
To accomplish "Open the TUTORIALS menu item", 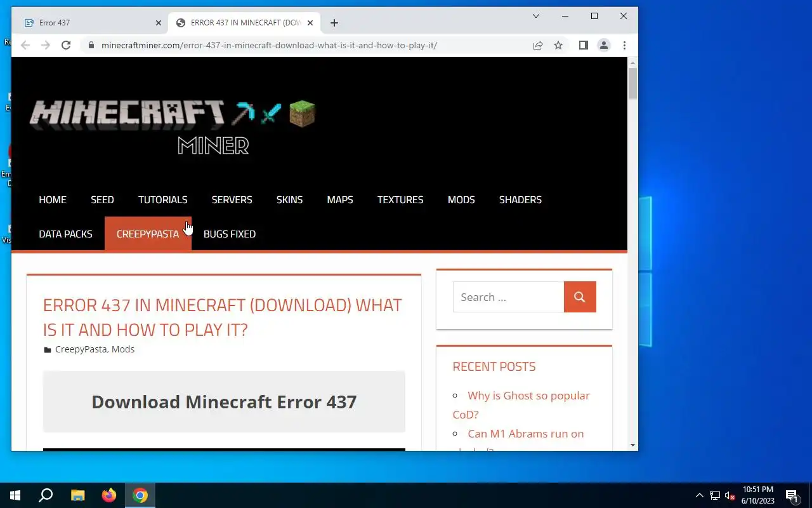I will [x=163, y=199].
